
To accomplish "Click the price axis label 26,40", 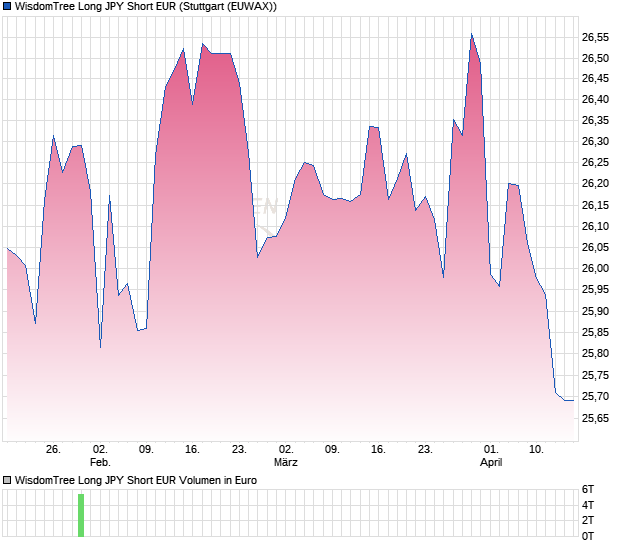I will (x=595, y=99).
